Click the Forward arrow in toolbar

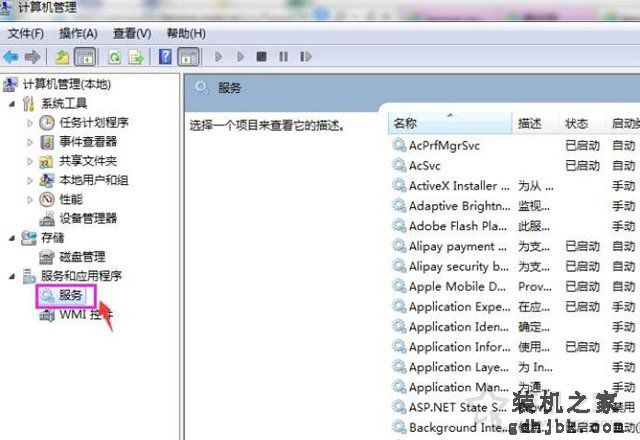32,56
